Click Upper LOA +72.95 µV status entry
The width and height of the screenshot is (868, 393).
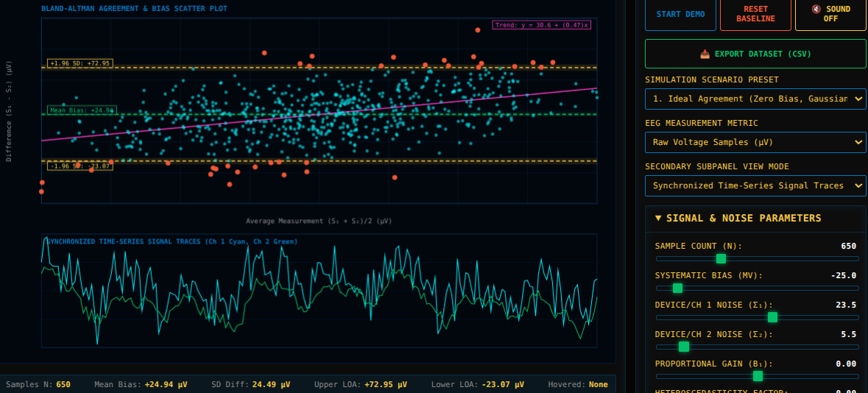(360, 384)
